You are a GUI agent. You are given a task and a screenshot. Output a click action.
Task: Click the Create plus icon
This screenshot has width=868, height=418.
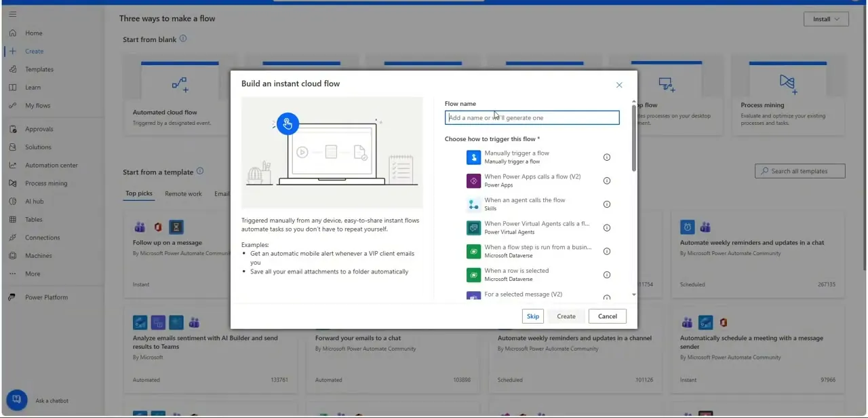click(x=12, y=51)
